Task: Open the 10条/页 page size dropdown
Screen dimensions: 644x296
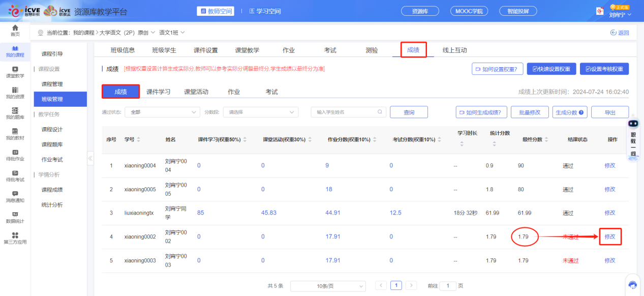Action: point(327,286)
